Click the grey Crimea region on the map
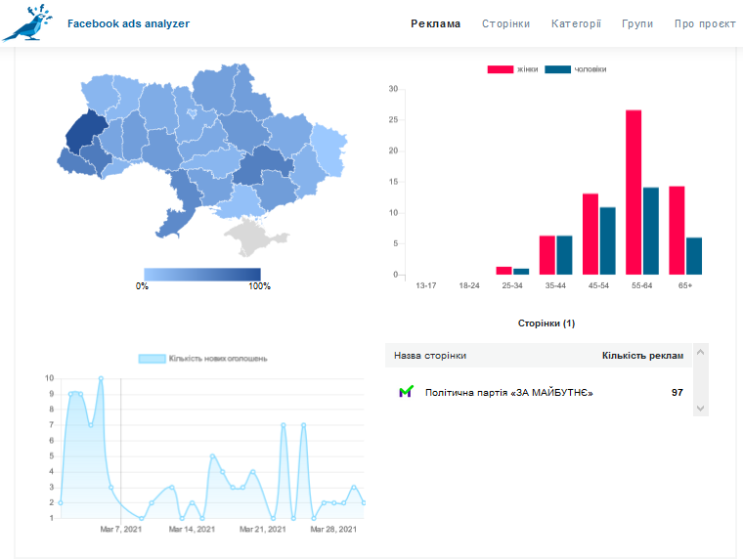Image resolution: width=743 pixels, height=560 pixels. pos(250,236)
